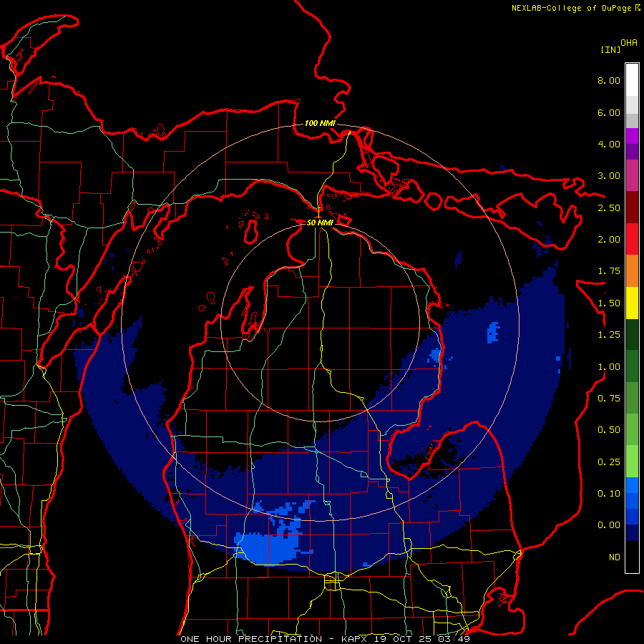Select the 4.00 legend value
Image resolution: width=644 pixels, height=644 pixels.
(609, 144)
